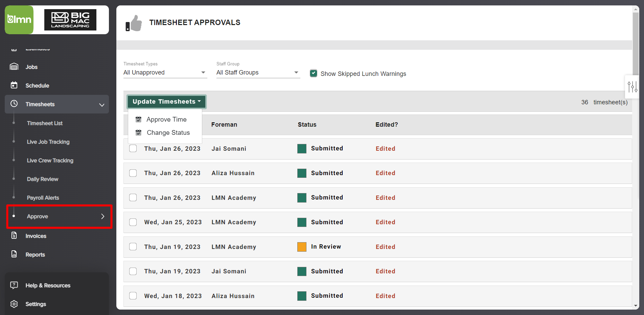Click the Update Timesheets button

[x=166, y=102]
